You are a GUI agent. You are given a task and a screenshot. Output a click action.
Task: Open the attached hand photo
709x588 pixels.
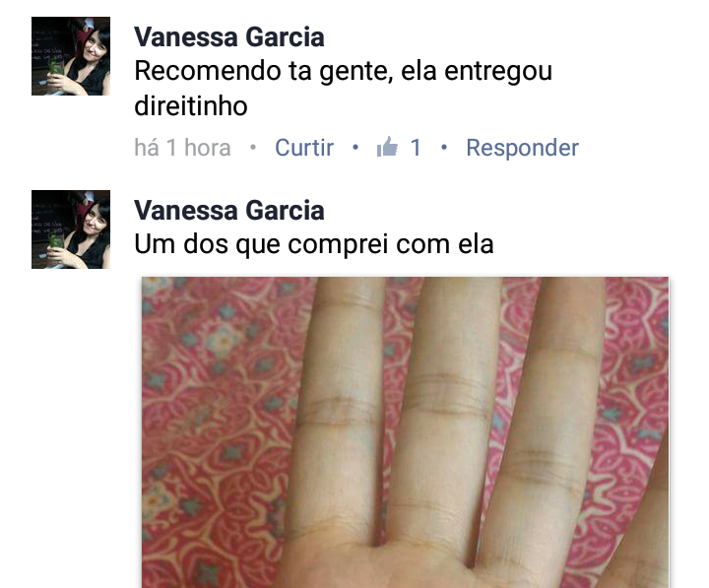(405, 432)
